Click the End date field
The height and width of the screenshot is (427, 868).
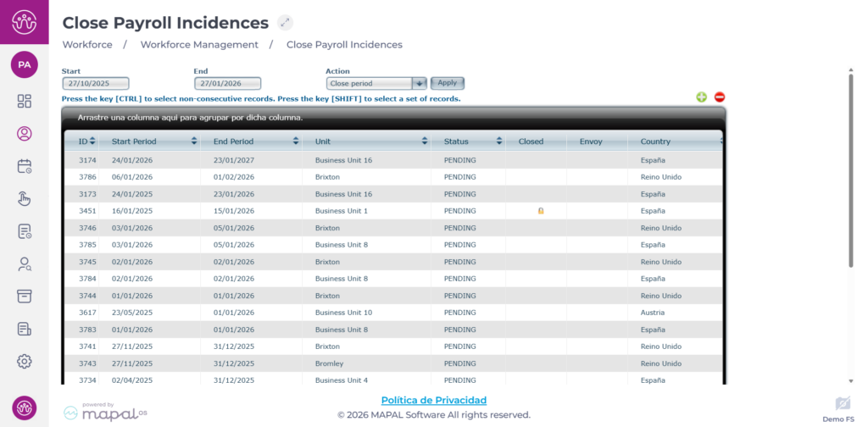pos(227,83)
